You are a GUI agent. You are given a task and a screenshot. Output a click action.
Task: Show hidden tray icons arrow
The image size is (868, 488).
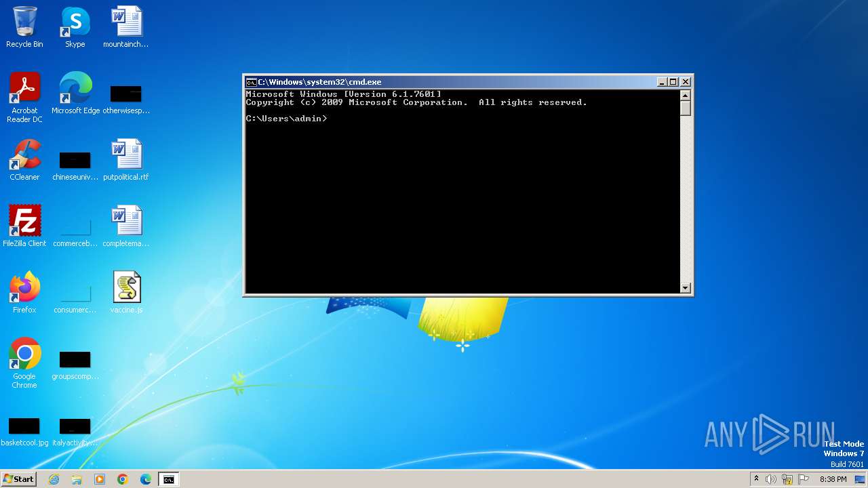pos(756,479)
